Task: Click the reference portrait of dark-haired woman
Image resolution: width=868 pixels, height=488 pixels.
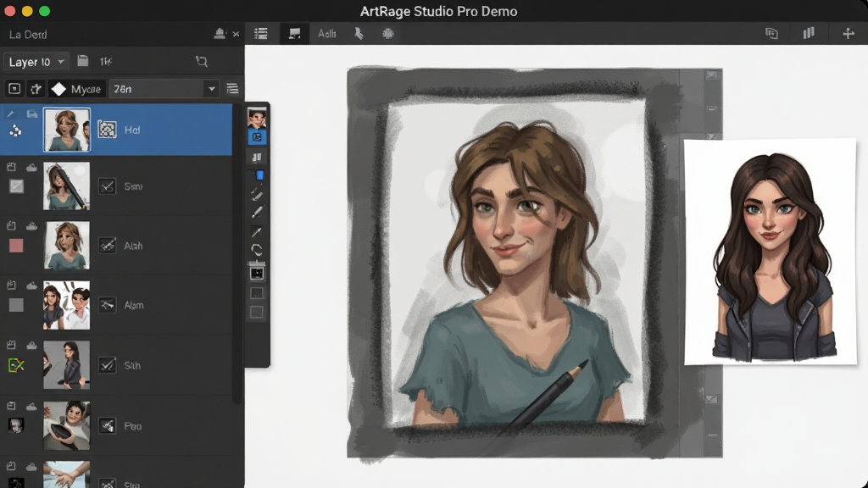Action: [x=771, y=252]
